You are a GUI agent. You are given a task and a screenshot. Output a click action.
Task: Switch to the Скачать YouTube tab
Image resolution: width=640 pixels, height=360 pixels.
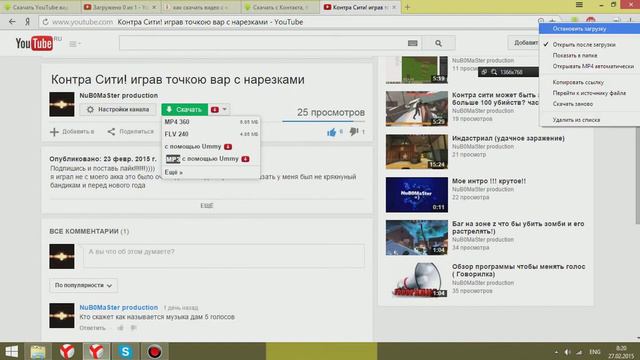click(x=40, y=7)
